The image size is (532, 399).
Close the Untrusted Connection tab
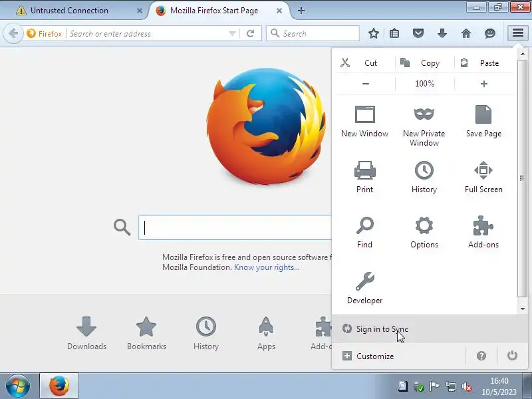click(140, 11)
